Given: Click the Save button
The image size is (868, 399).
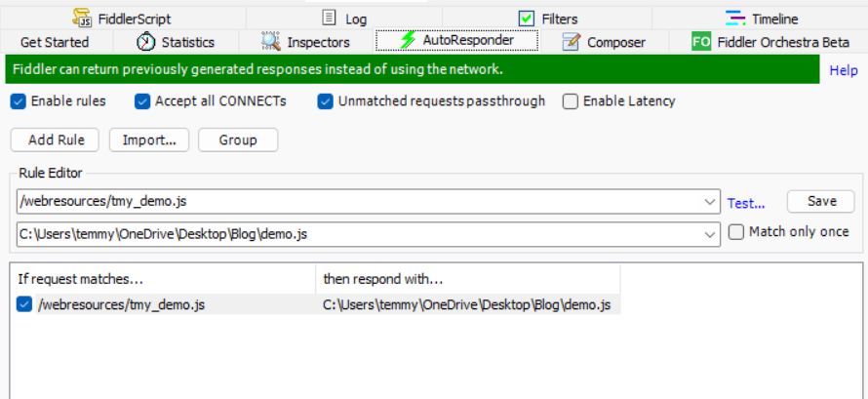Looking at the screenshot, I should pyautogui.click(x=821, y=201).
